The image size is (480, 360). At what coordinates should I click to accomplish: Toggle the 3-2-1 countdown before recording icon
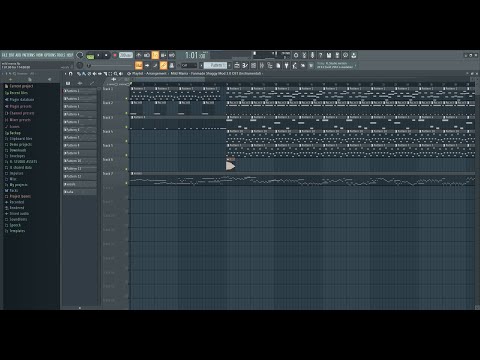pyautogui.click(x=155, y=55)
